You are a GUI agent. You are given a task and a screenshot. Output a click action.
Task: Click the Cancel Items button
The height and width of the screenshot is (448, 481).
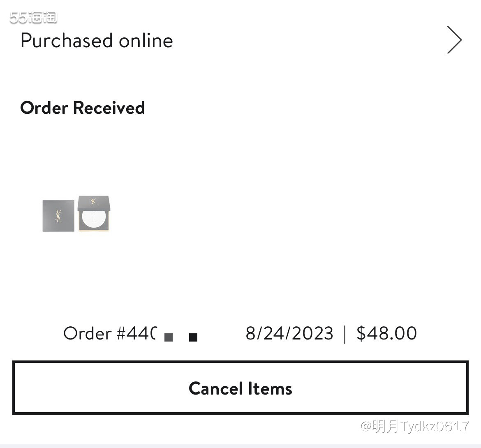tap(240, 388)
